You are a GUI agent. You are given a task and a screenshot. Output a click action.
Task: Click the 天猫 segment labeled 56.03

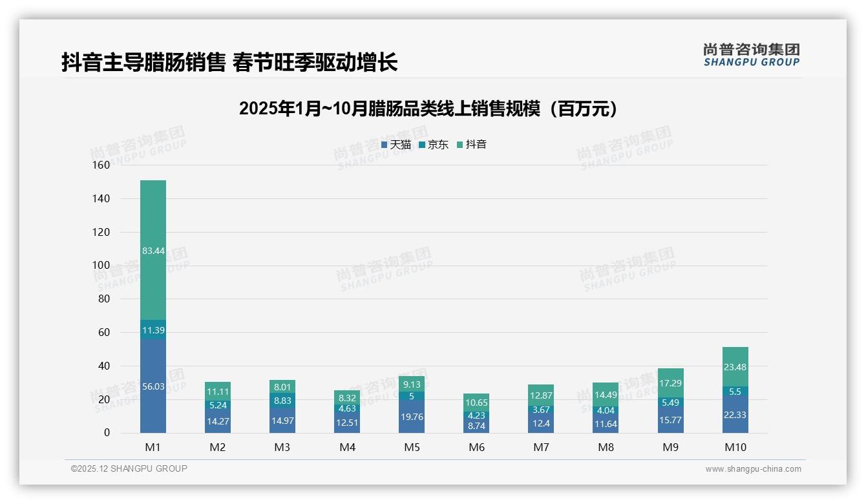(153, 386)
